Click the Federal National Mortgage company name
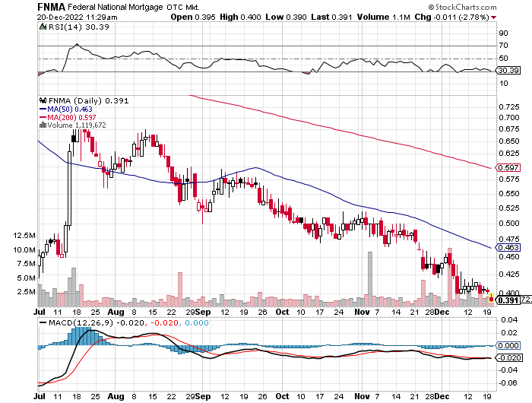 coord(116,7)
